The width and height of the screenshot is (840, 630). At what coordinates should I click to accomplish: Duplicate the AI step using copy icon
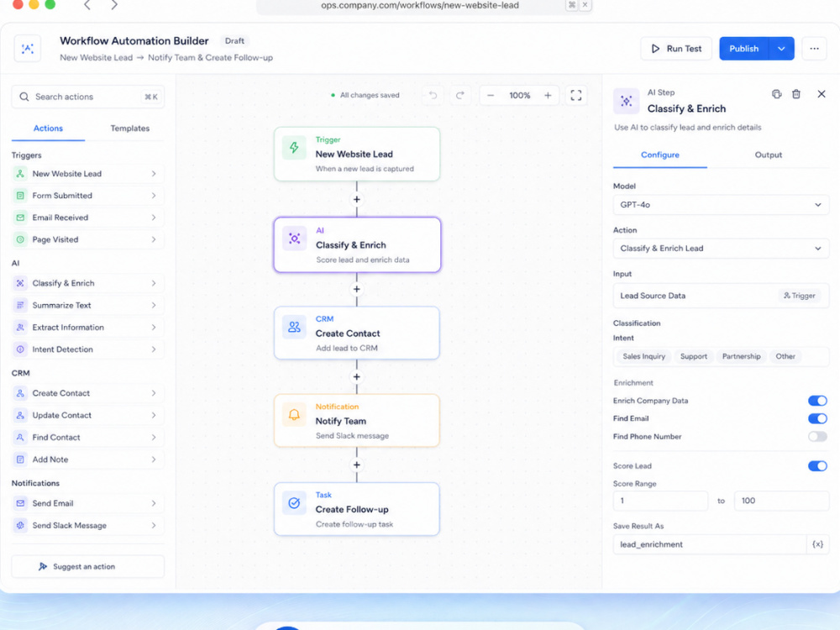pos(776,94)
